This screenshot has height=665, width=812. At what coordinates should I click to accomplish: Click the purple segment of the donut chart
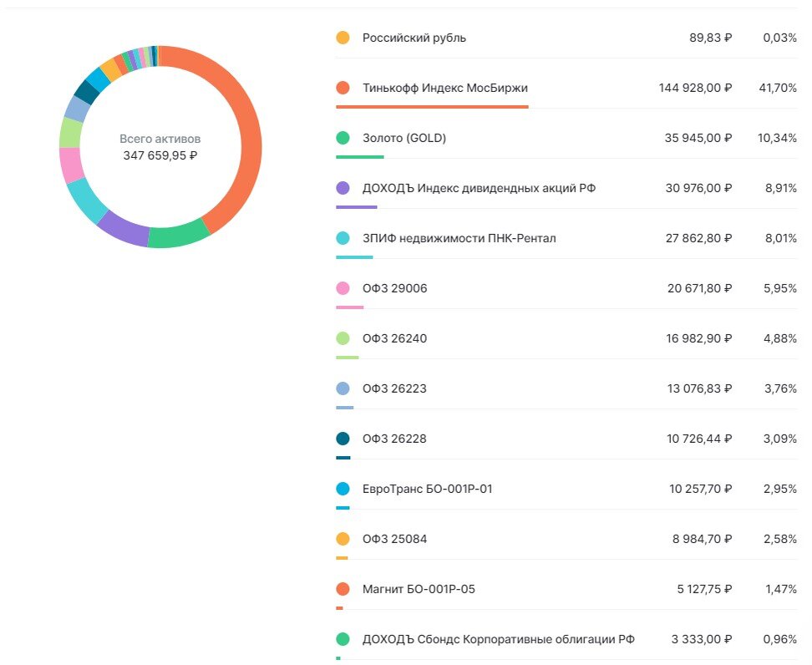tap(123, 227)
